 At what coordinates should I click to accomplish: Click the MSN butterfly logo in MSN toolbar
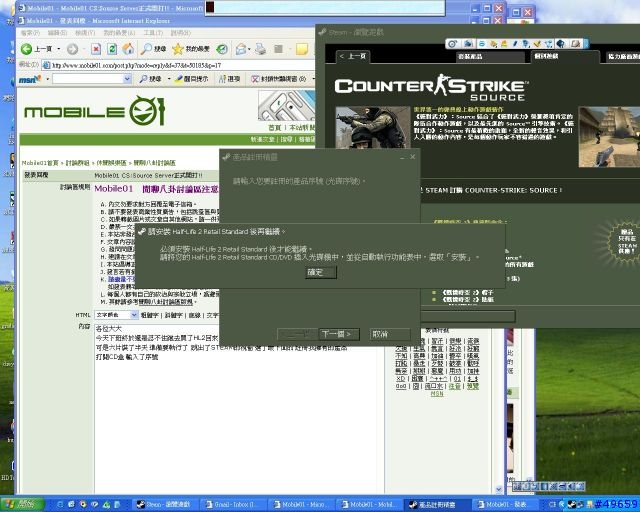point(30,79)
